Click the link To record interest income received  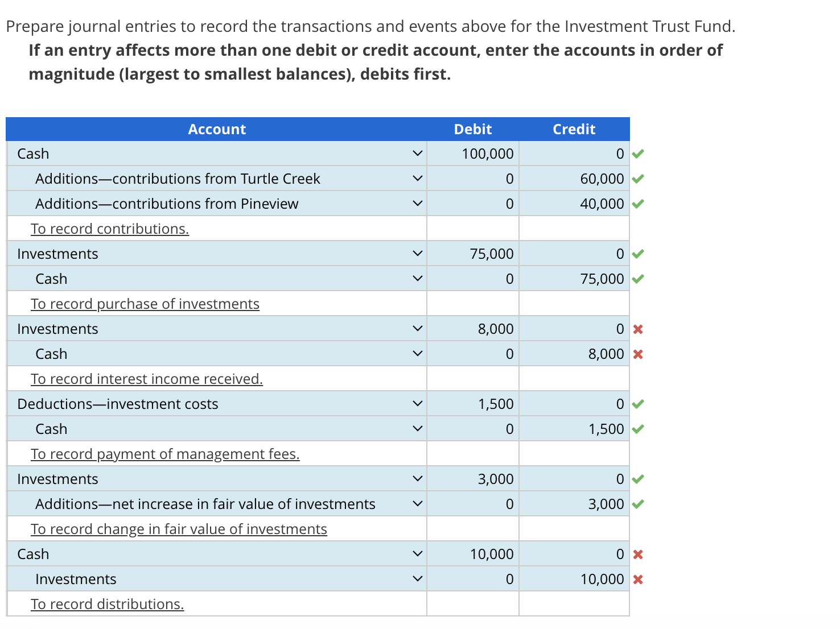147,378
